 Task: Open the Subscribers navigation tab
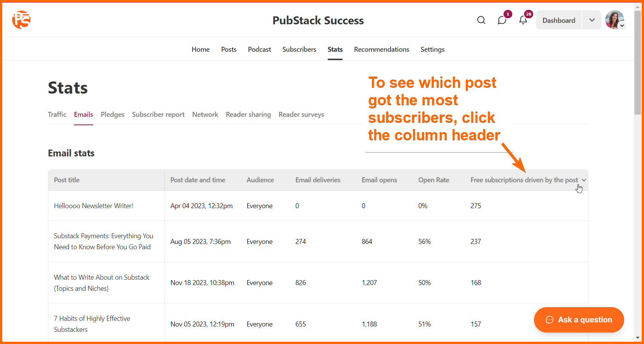coord(299,49)
